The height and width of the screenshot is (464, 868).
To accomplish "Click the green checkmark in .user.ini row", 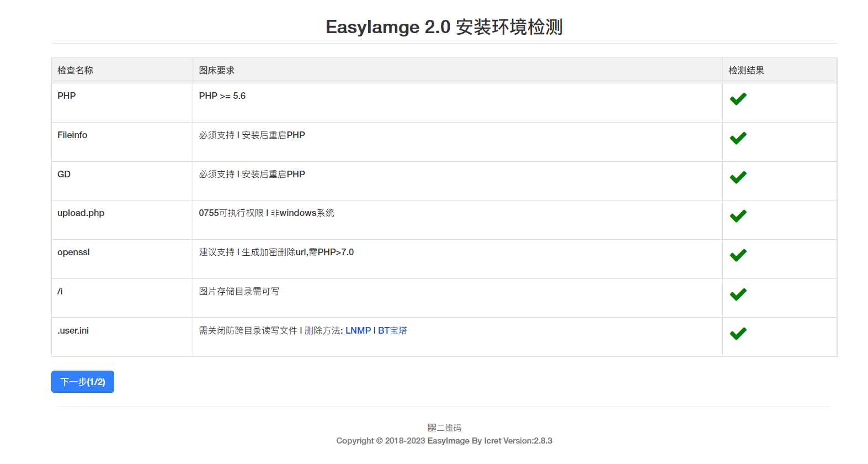I will click(x=738, y=334).
